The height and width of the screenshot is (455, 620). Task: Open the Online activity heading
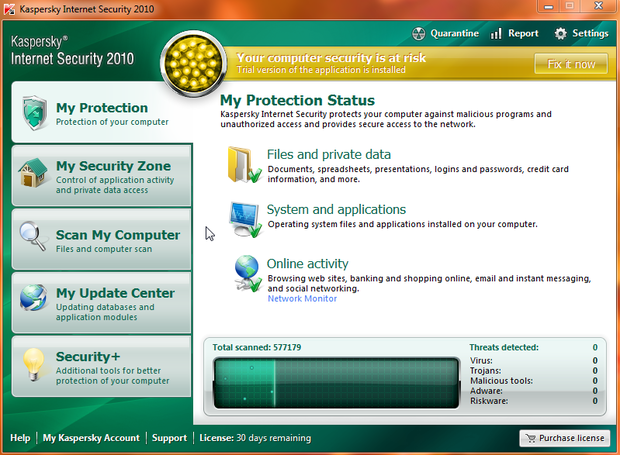click(308, 264)
